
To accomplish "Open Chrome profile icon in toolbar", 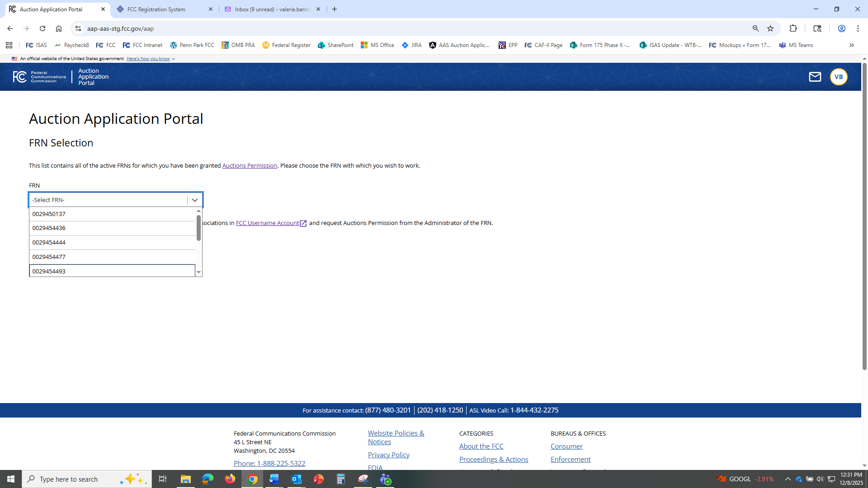I will click(x=841, y=28).
